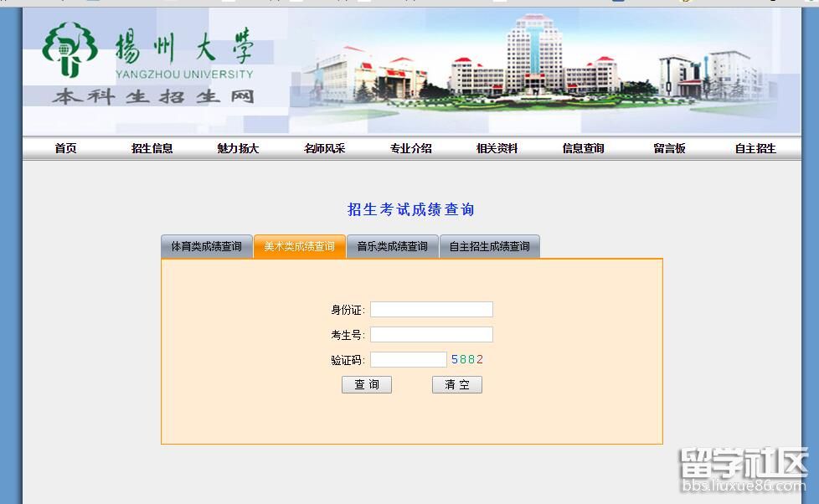Open the 留言板 page

(669, 148)
